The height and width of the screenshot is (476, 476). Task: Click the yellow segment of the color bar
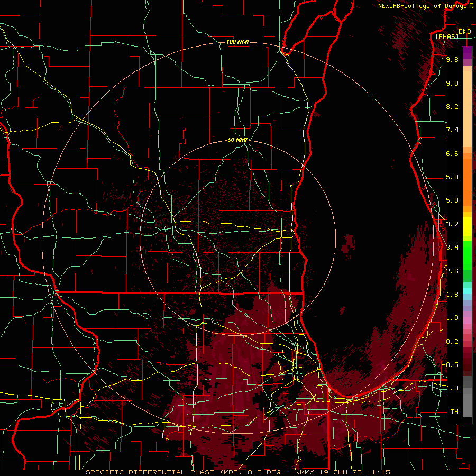tap(467, 226)
